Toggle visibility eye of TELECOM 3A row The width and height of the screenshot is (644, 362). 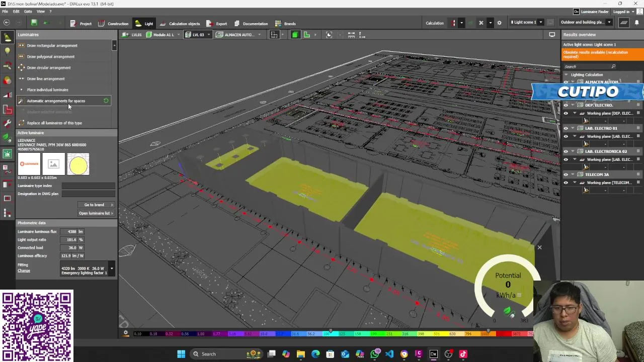tap(566, 174)
